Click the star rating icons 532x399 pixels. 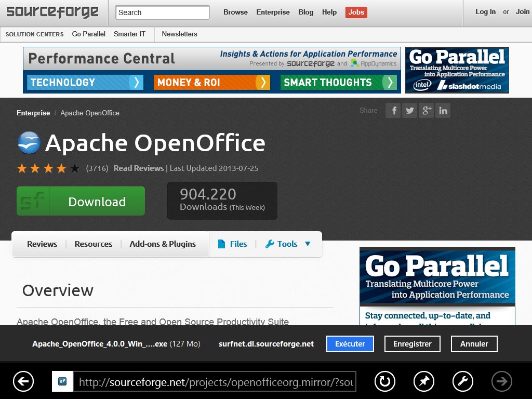click(x=48, y=168)
